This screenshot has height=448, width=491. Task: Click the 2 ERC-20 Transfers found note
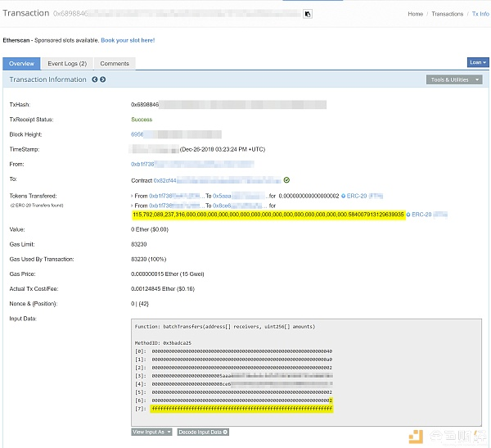coord(37,206)
